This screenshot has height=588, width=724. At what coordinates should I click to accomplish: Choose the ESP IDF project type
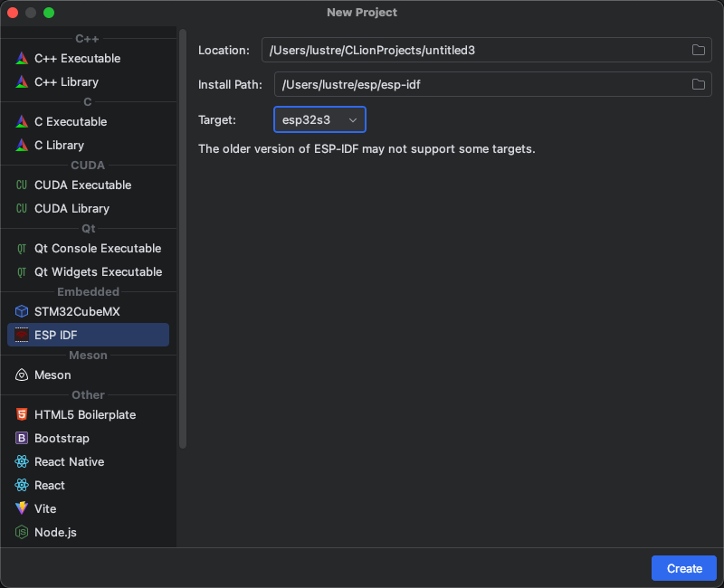click(x=55, y=336)
